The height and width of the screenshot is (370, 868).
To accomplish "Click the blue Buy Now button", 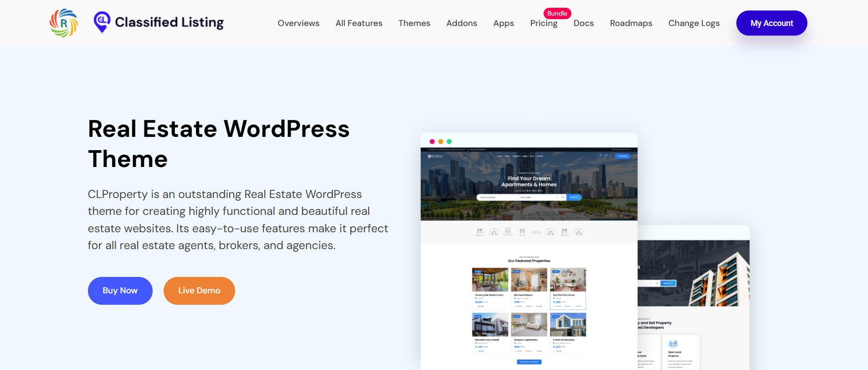I will point(120,291).
